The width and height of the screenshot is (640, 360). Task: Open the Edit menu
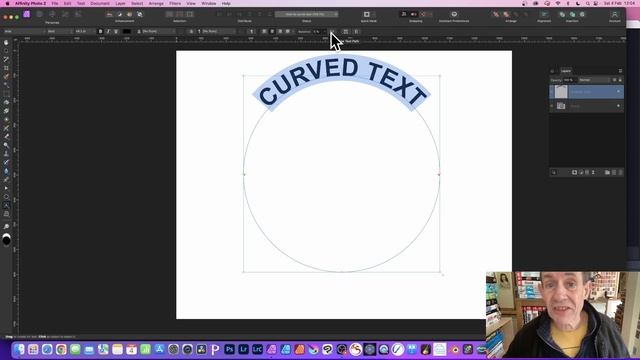pyautogui.click(x=67, y=3)
